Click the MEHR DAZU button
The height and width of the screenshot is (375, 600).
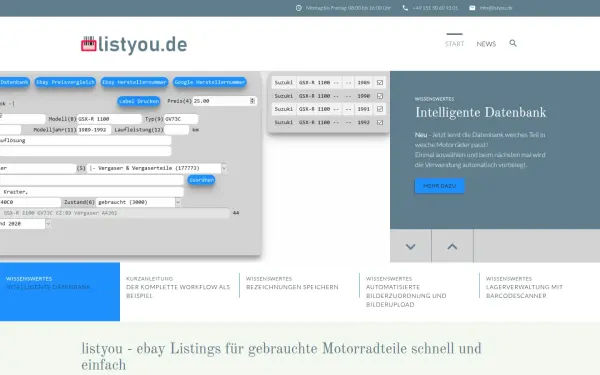click(439, 186)
